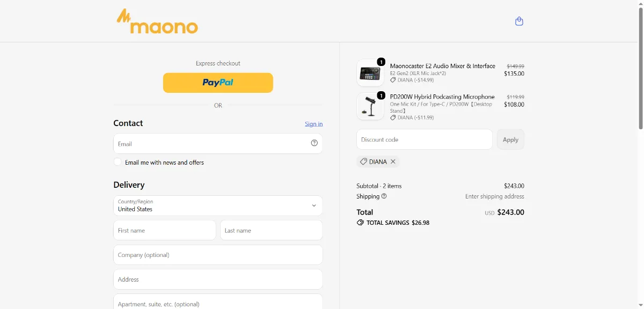Click the email help question-mark icon
644x309 pixels.
click(314, 143)
